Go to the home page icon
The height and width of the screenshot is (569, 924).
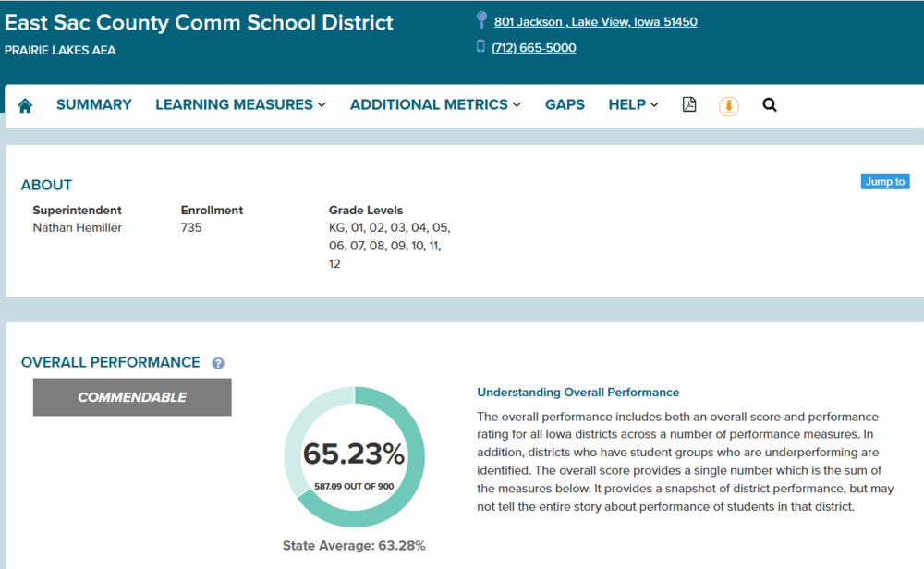[x=25, y=105]
